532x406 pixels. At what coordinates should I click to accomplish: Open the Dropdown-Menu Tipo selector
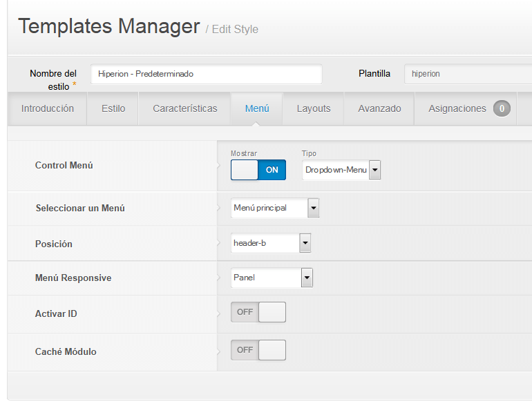[x=341, y=170]
